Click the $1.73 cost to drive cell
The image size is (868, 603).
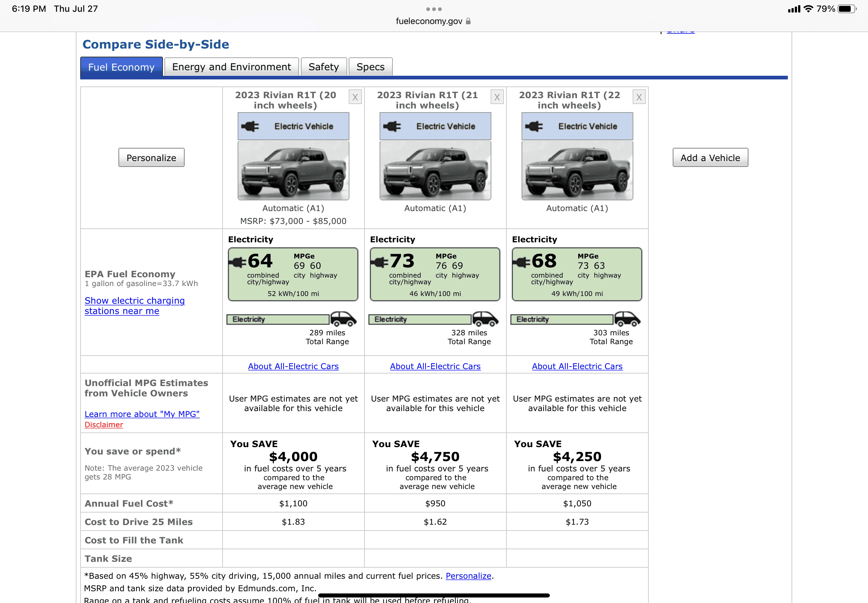(577, 522)
